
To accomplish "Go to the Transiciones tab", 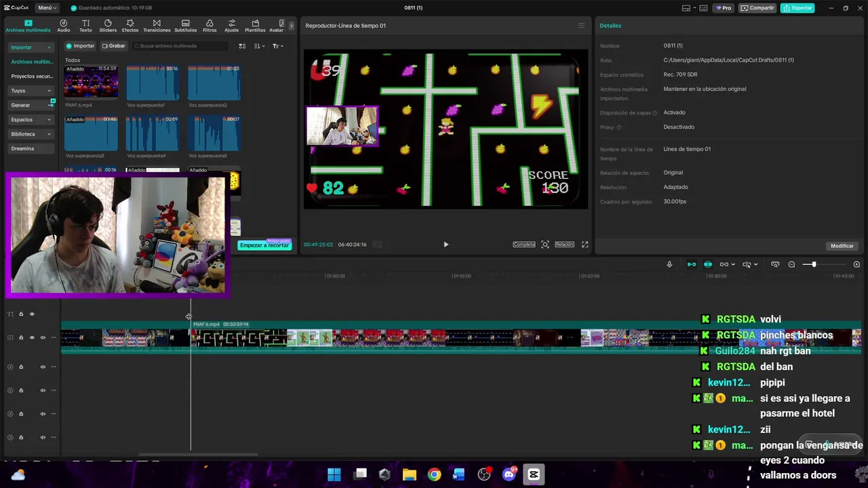I will point(157,26).
